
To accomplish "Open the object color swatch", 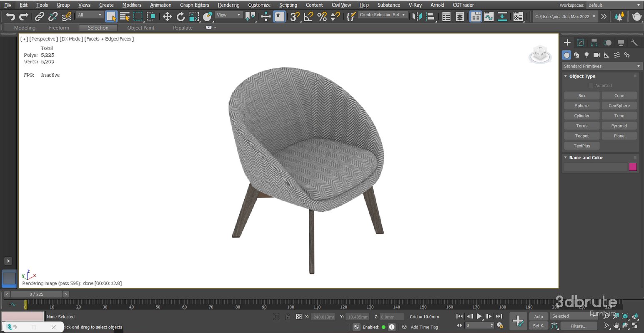I will coord(633,166).
